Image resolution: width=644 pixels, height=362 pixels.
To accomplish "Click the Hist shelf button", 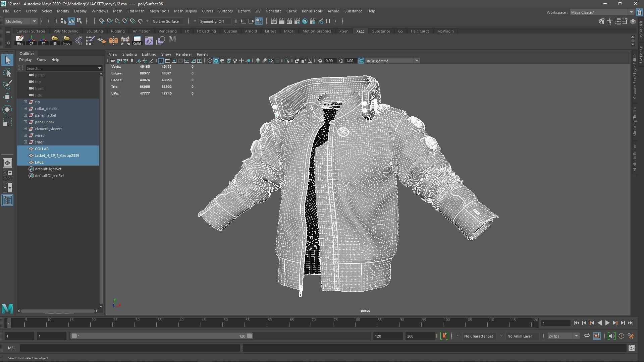I will (20, 40).
